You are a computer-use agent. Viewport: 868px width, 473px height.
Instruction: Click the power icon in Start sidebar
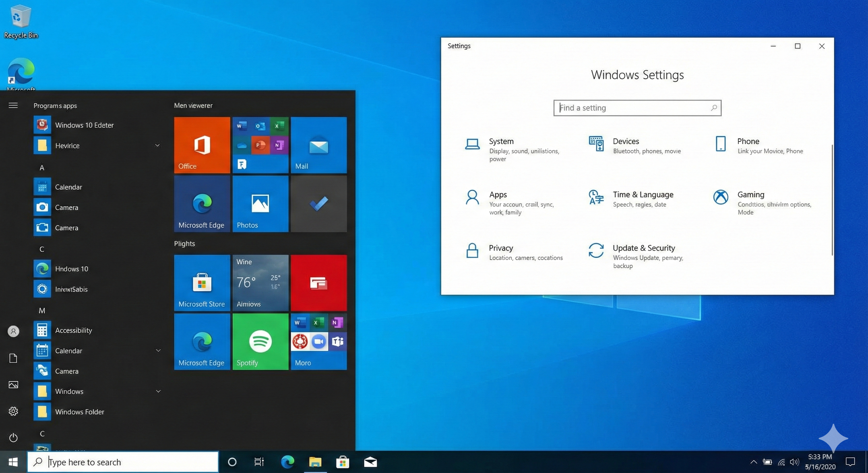13,437
